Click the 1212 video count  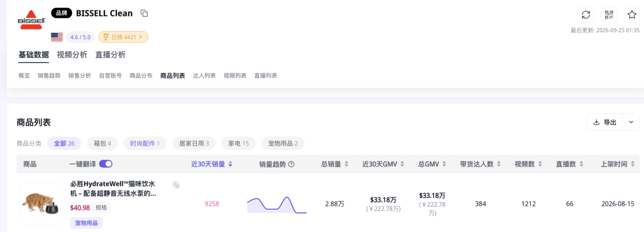coord(528,203)
